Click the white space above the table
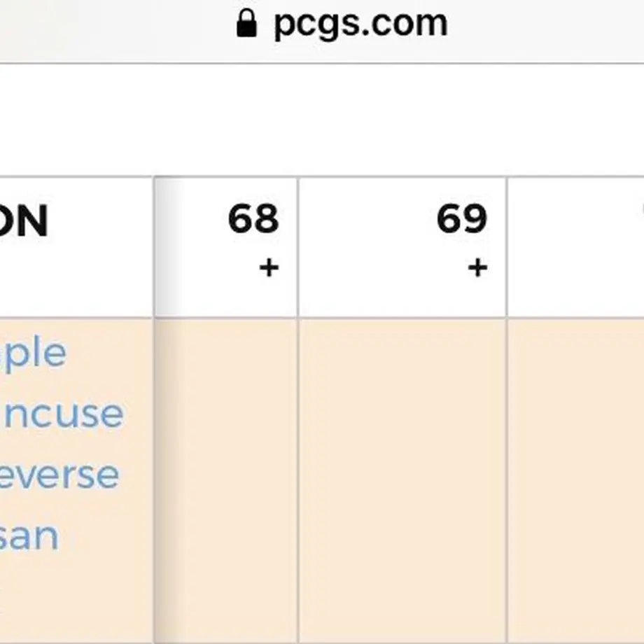 [322, 120]
